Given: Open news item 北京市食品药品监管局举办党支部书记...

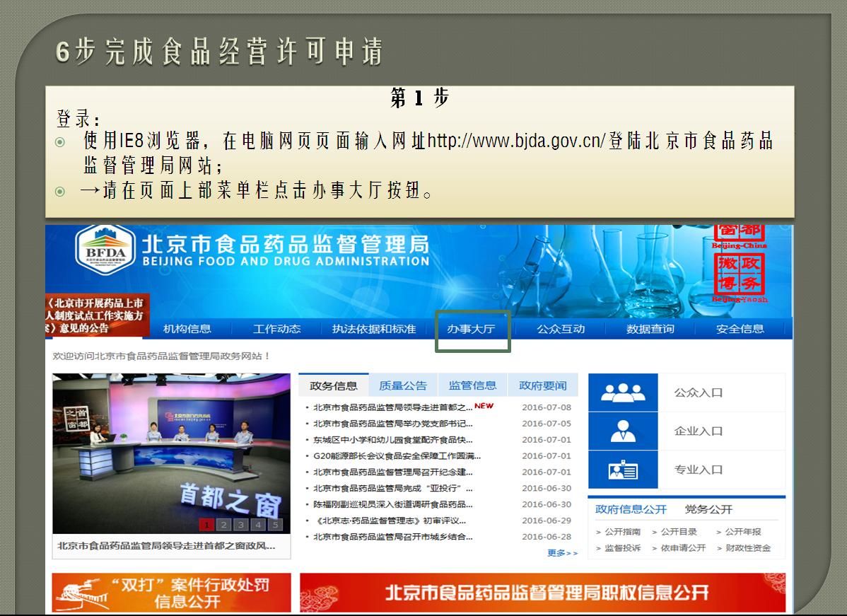Looking at the screenshot, I should [392, 423].
